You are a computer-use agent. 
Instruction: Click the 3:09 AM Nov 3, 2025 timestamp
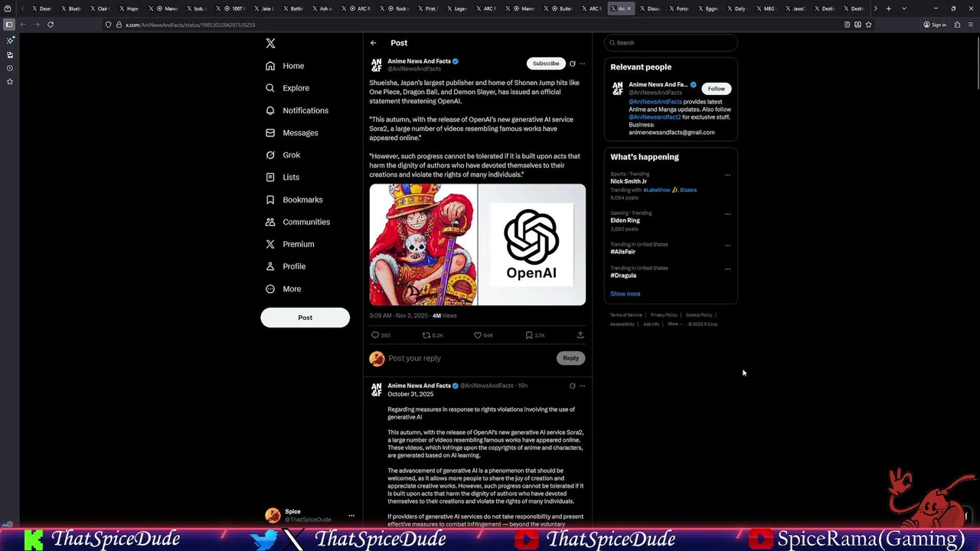pyautogui.click(x=398, y=316)
